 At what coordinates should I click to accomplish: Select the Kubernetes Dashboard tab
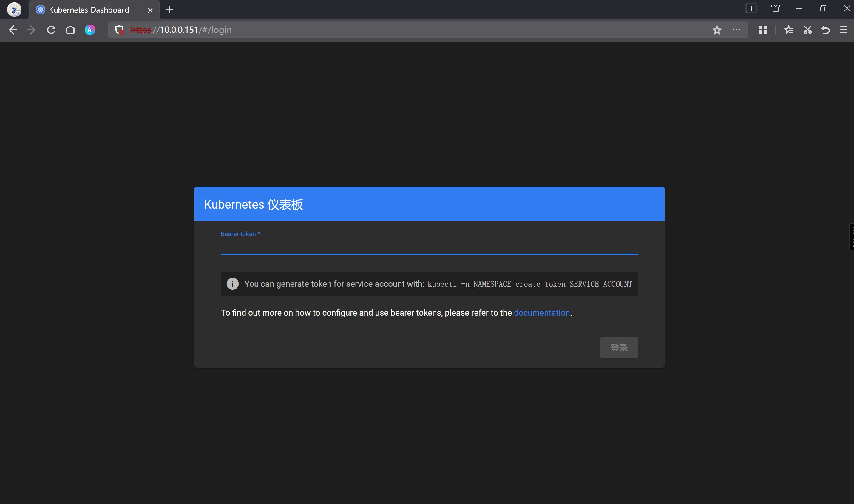pyautogui.click(x=89, y=10)
